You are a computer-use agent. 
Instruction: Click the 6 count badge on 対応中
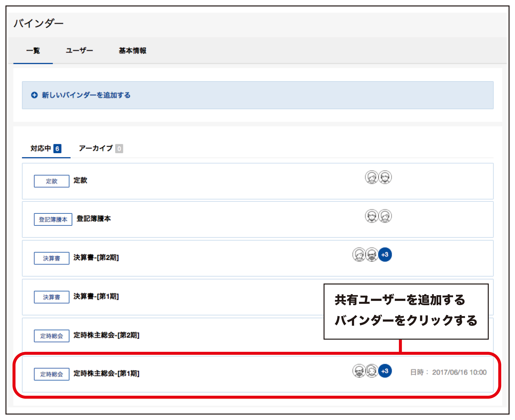57,149
